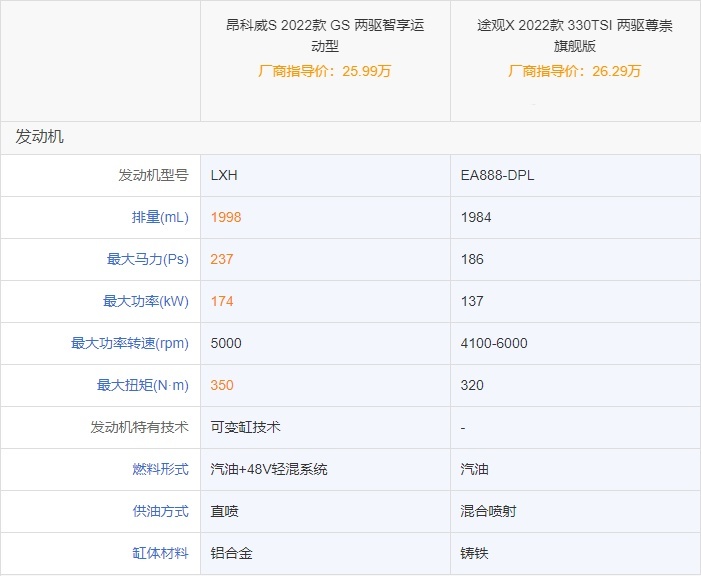Open the 缸体材料 parameter link
This screenshot has width=701, height=576.
(x=160, y=553)
